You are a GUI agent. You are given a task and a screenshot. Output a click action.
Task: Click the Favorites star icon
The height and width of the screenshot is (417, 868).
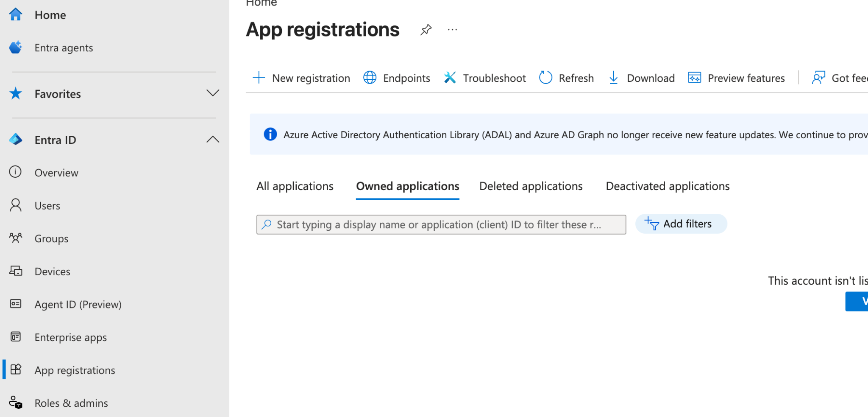coord(16,93)
